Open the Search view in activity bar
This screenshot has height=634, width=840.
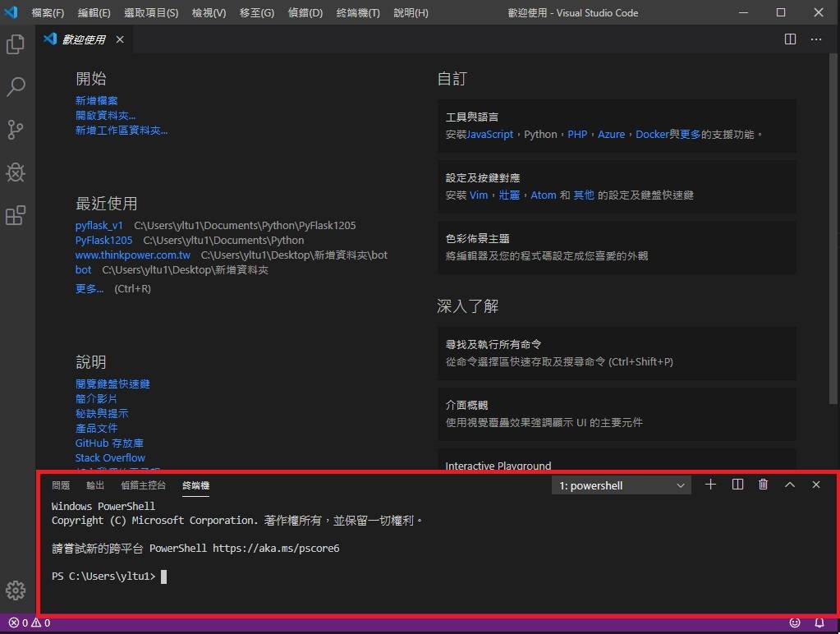[16, 86]
